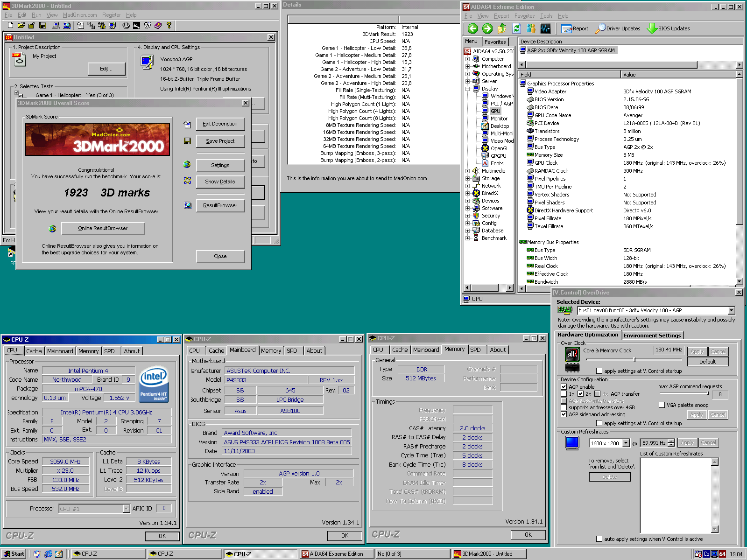Check the 1x AGP transfer checkbox
This screenshot has height=560, width=747.
pos(564,394)
